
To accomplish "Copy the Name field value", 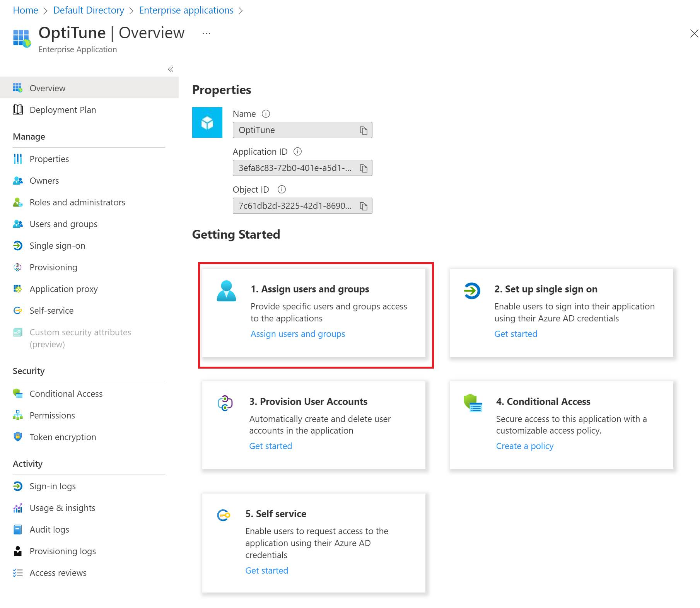I will (x=364, y=130).
